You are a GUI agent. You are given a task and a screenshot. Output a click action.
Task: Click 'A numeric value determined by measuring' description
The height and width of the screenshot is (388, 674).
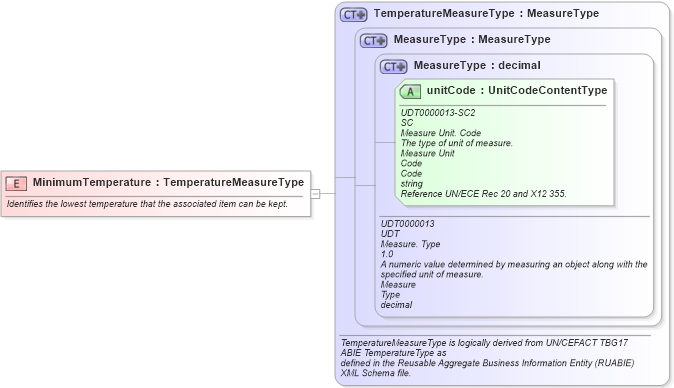click(514, 269)
